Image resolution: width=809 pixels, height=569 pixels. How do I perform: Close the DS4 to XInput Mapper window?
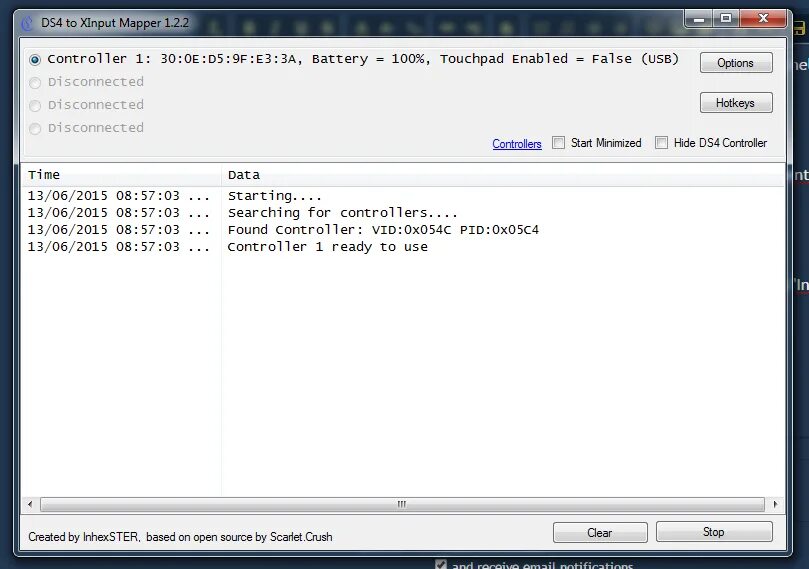[763, 19]
